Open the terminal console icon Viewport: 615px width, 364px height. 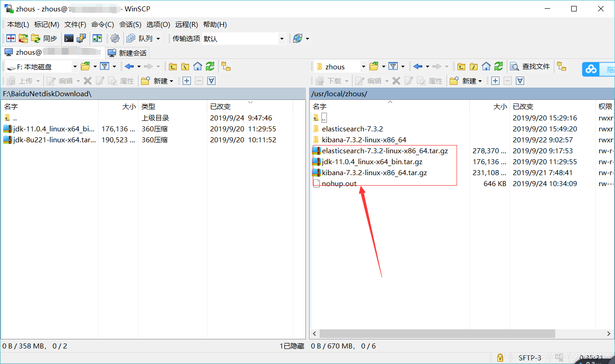click(x=69, y=39)
